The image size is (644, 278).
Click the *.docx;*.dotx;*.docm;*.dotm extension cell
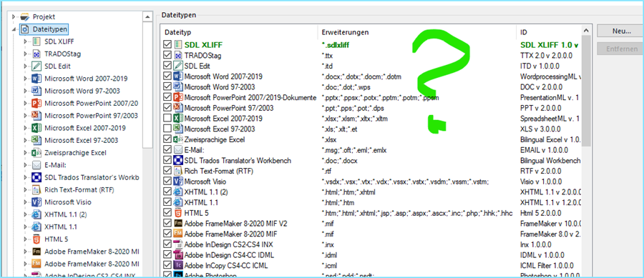pyautogui.click(x=361, y=76)
